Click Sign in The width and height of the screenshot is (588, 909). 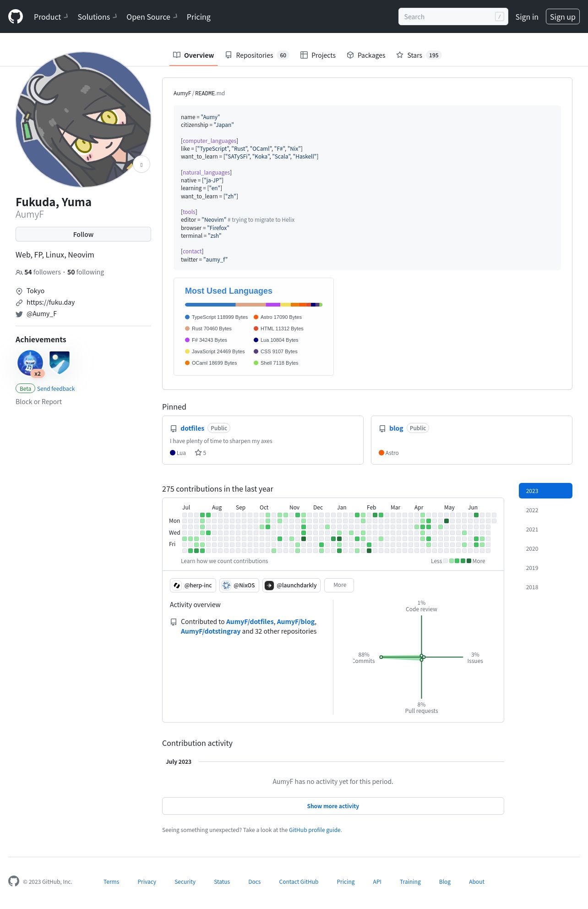527,17
